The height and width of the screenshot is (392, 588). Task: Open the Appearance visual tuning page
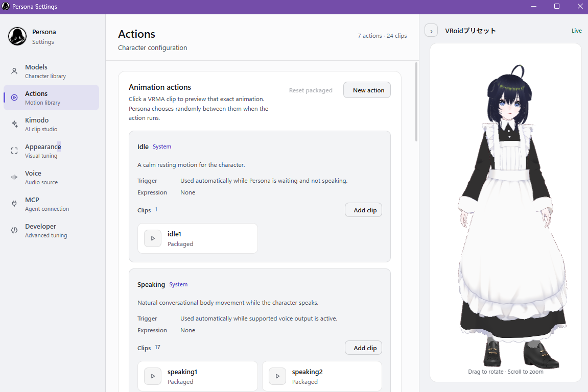(52, 151)
